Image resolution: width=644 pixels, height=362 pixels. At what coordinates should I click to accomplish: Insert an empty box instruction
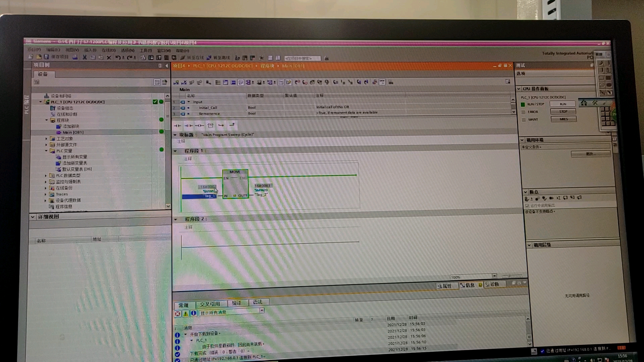point(210,125)
